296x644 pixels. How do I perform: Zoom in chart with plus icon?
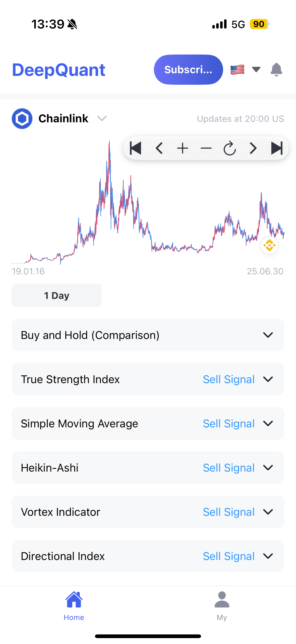click(x=183, y=148)
